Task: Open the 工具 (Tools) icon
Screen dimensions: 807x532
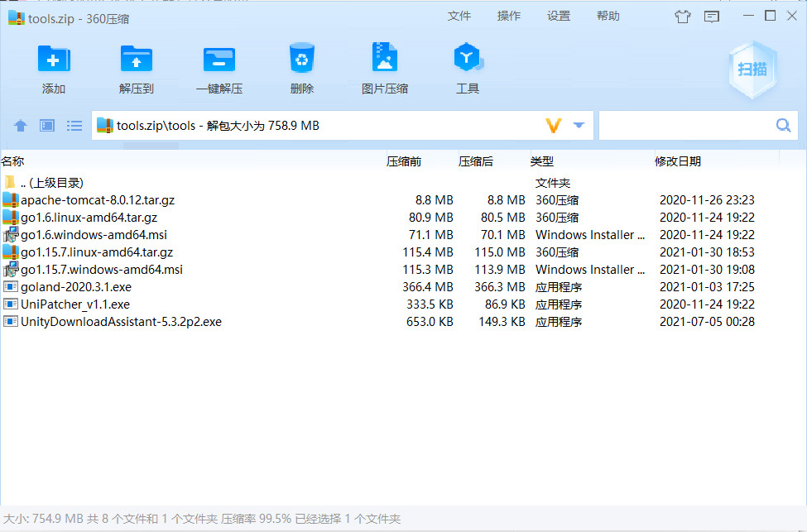Action: pos(468,57)
